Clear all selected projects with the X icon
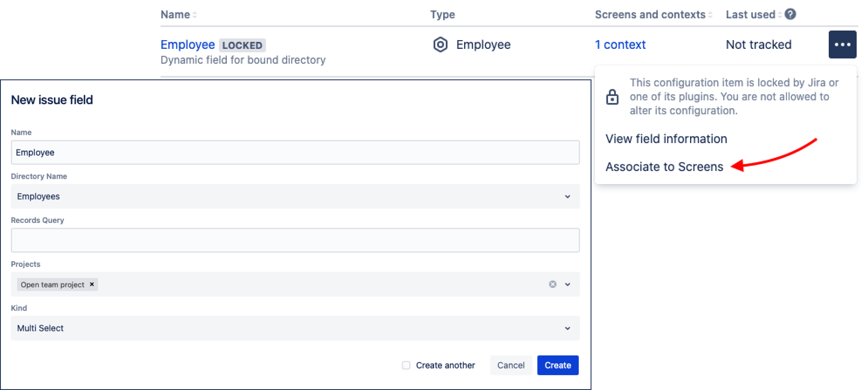The height and width of the screenshot is (390, 868). point(552,284)
